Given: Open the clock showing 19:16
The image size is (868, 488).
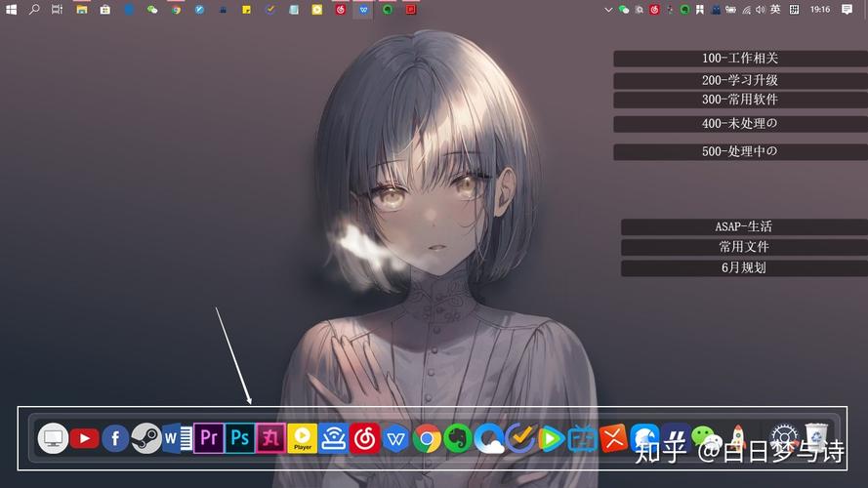Looking at the screenshot, I should (x=820, y=10).
